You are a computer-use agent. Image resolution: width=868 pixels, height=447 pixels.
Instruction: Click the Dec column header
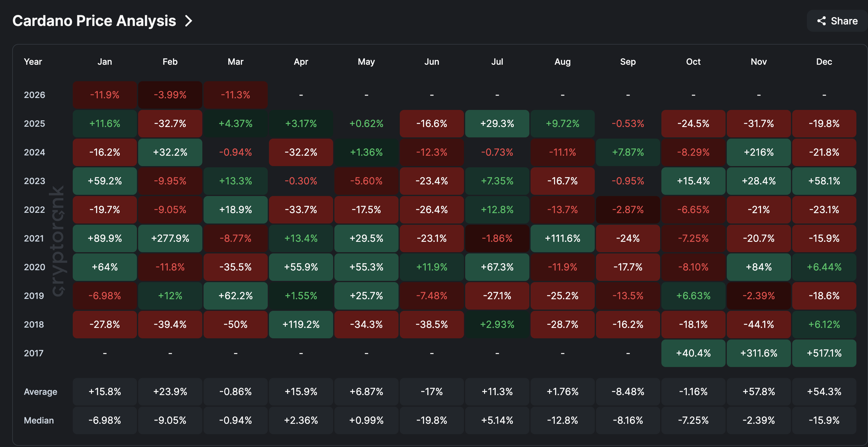point(824,62)
